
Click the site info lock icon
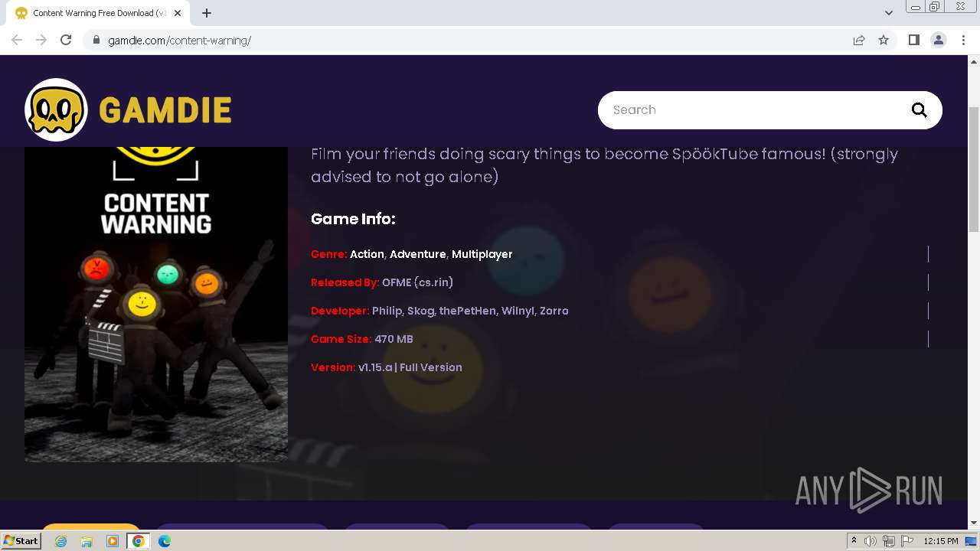coord(96,41)
